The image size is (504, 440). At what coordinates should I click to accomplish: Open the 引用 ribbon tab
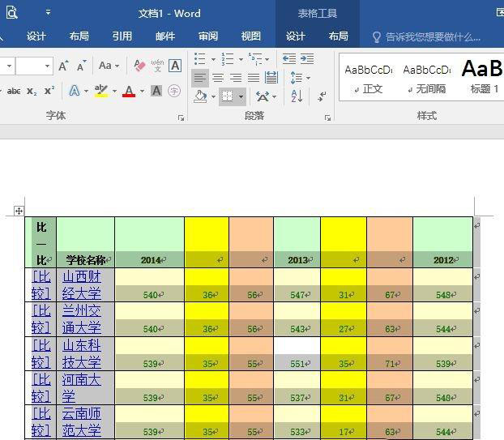pos(122,36)
